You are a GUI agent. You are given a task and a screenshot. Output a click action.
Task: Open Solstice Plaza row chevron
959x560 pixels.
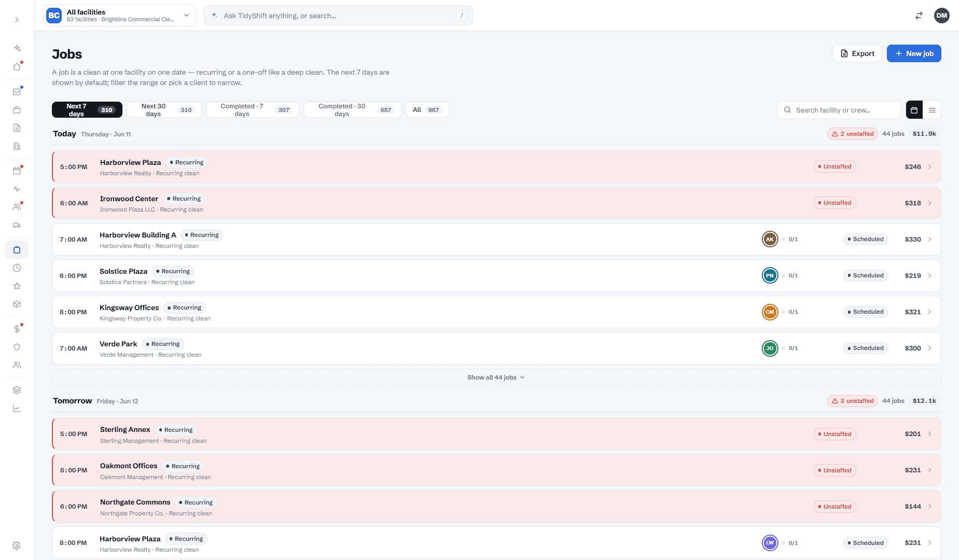(x=929, y=276)
